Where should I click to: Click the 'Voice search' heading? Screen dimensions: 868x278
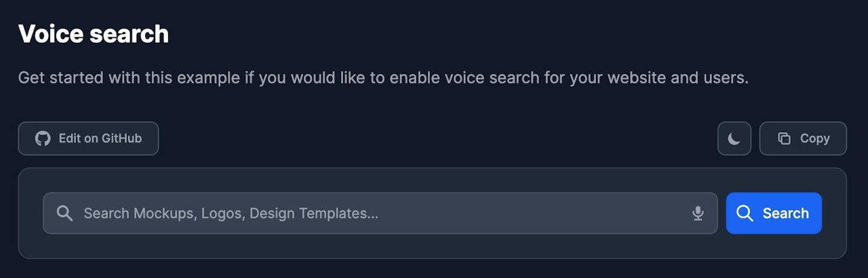point(93,34)
